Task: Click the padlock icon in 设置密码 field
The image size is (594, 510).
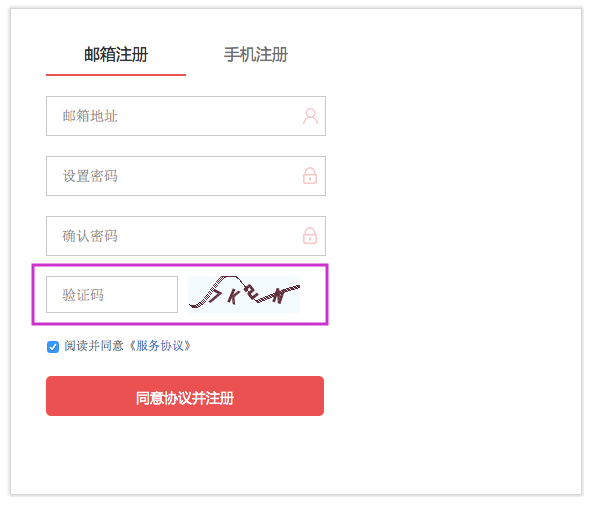Action: pyautogui.click(x=310, y=176)
